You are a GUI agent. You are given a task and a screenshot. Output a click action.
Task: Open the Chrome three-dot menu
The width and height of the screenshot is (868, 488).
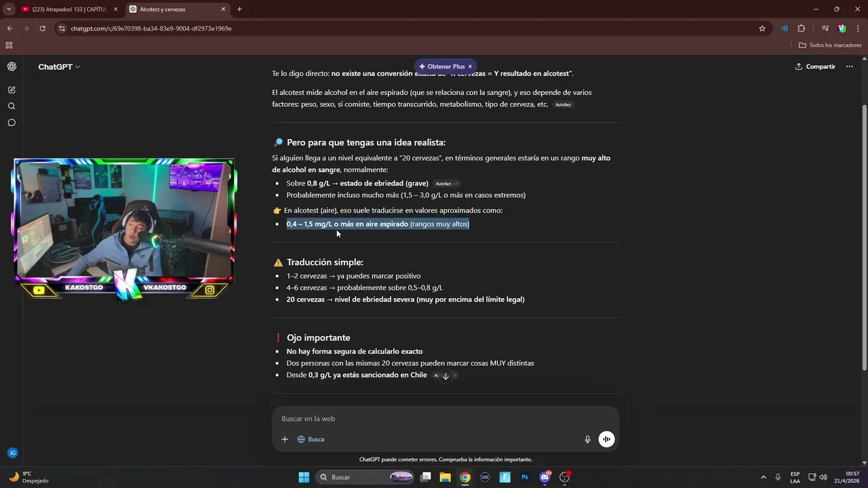[x=858, y=28]
